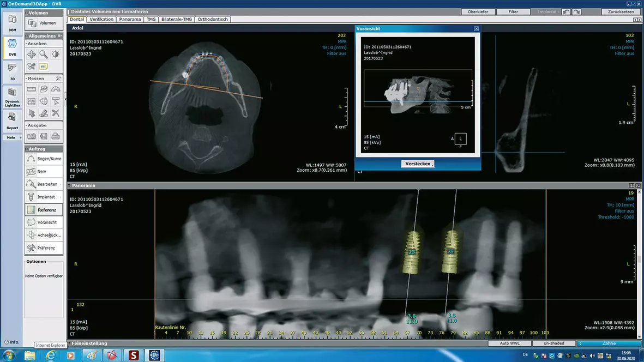Select the arrow annotation note tool
Screen dimensions: 644x362
pyautogui.click(x=56, y=101)
